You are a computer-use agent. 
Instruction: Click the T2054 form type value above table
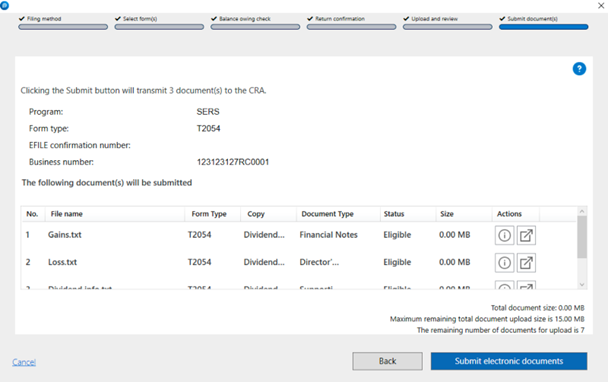pos(208,128)
